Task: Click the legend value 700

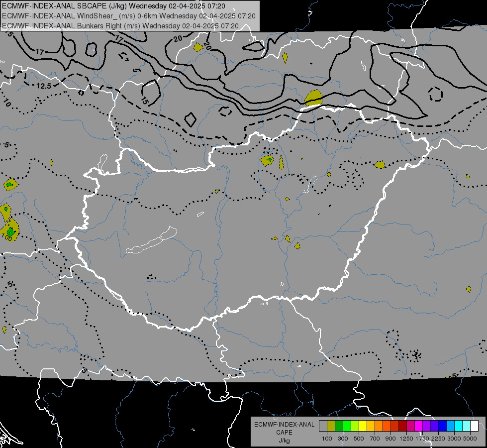Action: click(x=375, y=439)
